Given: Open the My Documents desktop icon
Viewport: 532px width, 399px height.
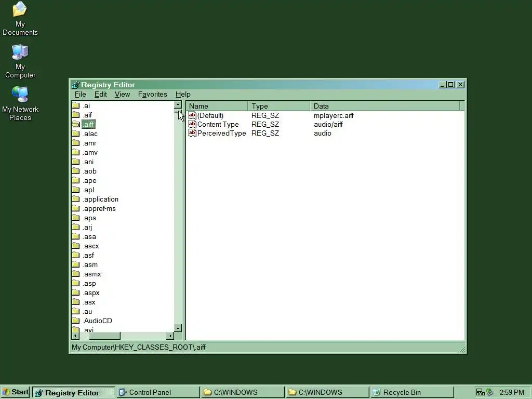Looking at the screenshot, I should coord(20,18).
